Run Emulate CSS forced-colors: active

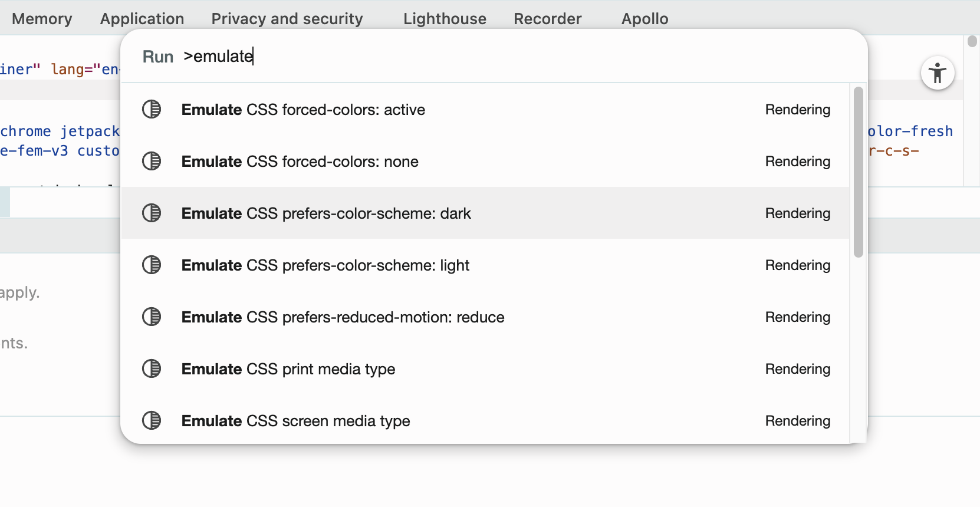coord(303,110)
